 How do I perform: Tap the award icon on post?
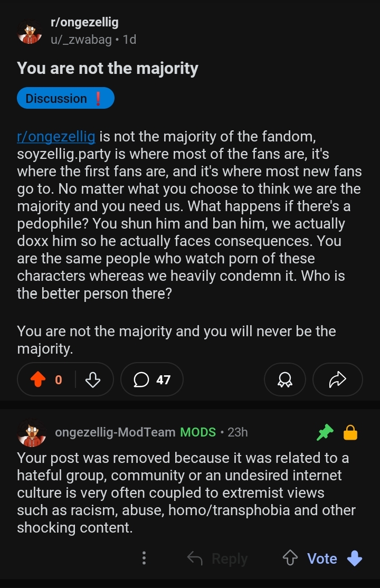click(x=285, y=380)
